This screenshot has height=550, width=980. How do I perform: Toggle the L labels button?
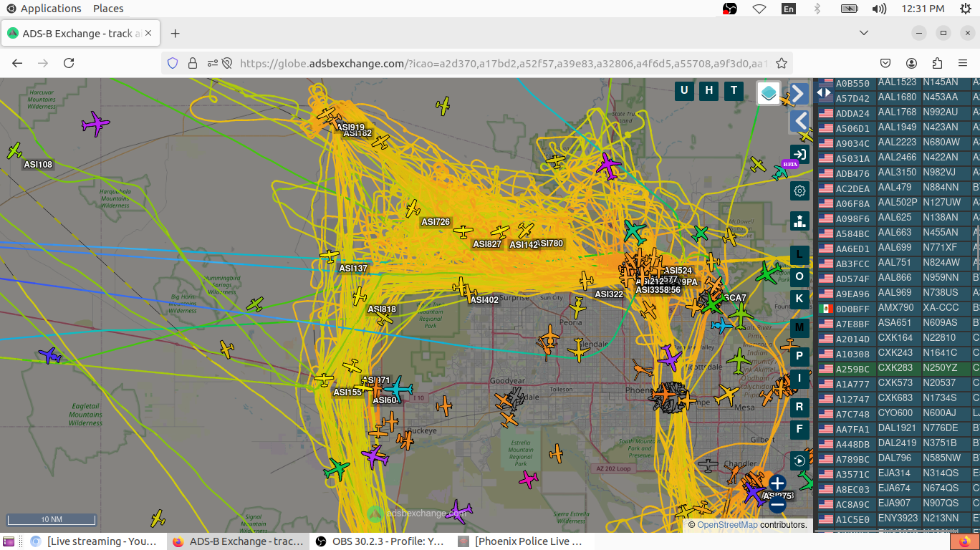(800, 255)
